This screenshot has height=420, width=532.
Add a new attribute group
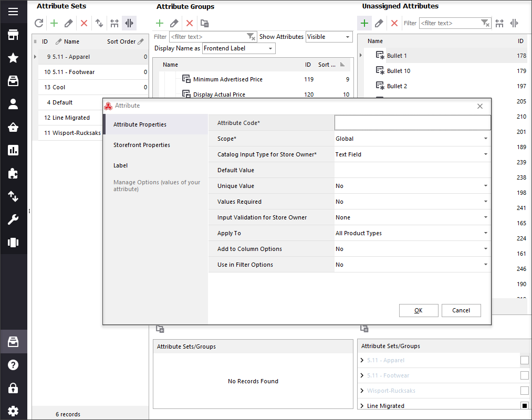point(160,23)
